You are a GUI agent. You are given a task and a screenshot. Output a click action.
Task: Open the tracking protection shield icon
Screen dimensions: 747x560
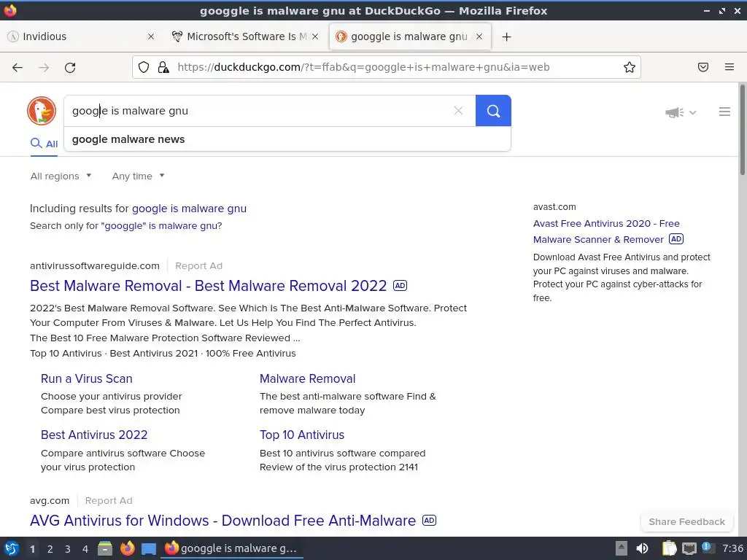144,67
